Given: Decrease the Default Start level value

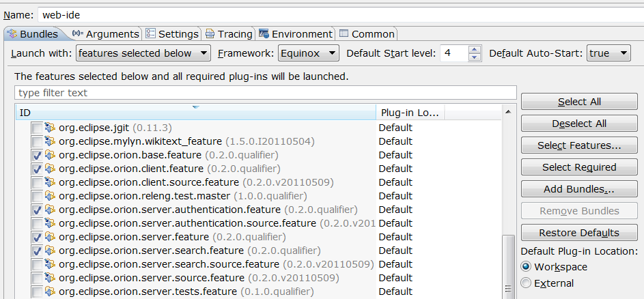Looking at the screenshot, I should [x=475, y=57].
